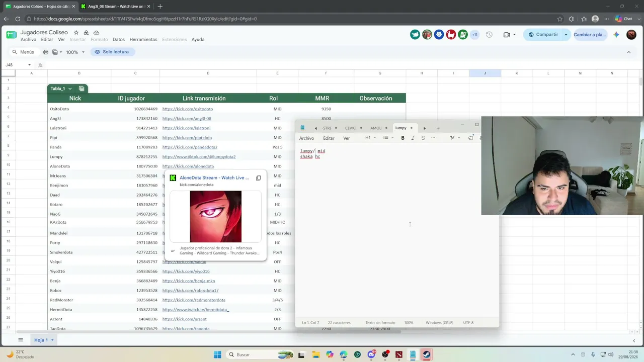The image size is (644, 362).
Task: Click the move-to-folder icon beside the title
Action: (x=86, y=33)
